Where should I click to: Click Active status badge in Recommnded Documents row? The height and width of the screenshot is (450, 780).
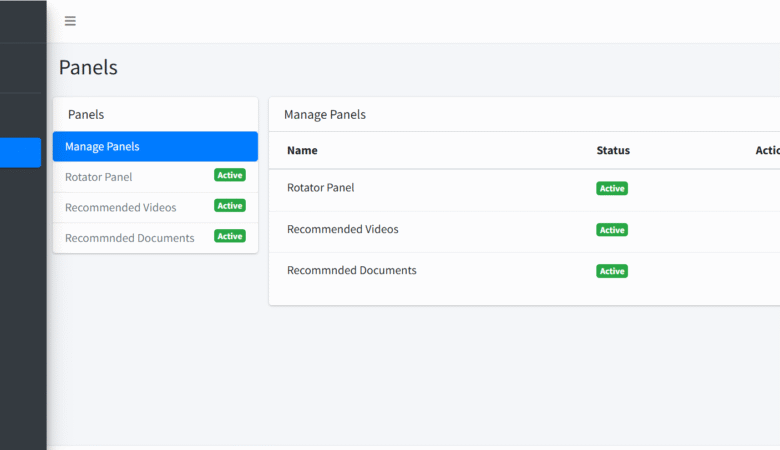click(x=612, y=271)
